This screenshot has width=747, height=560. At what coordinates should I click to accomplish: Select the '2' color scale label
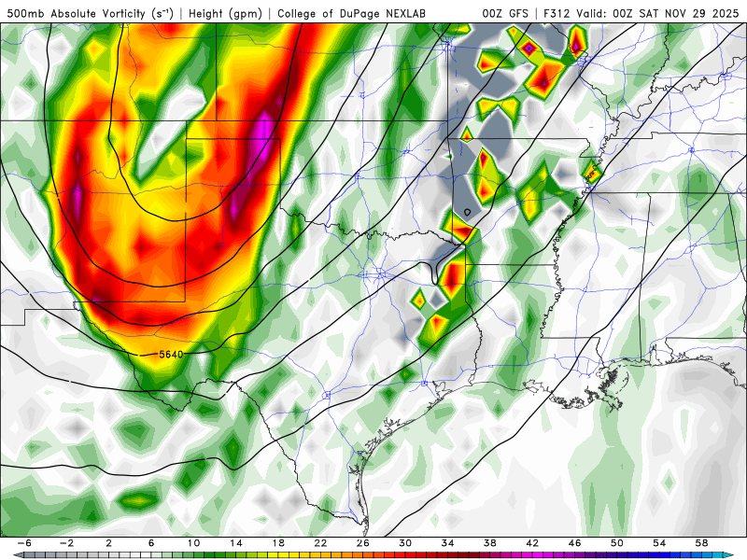[109, 543]
